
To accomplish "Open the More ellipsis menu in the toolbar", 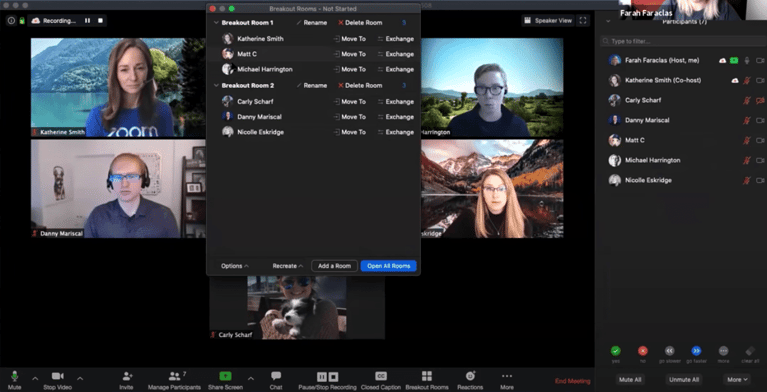I will 507,376.
